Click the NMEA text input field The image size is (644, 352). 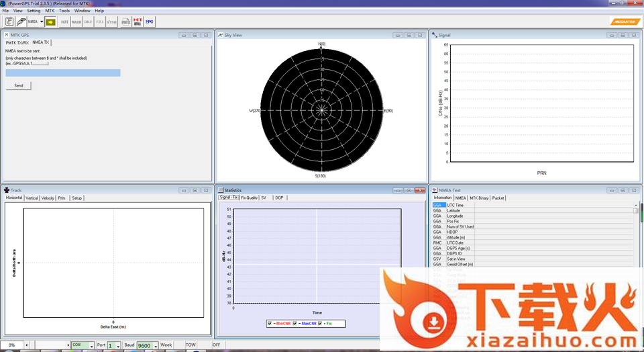(x=63, y=73)
